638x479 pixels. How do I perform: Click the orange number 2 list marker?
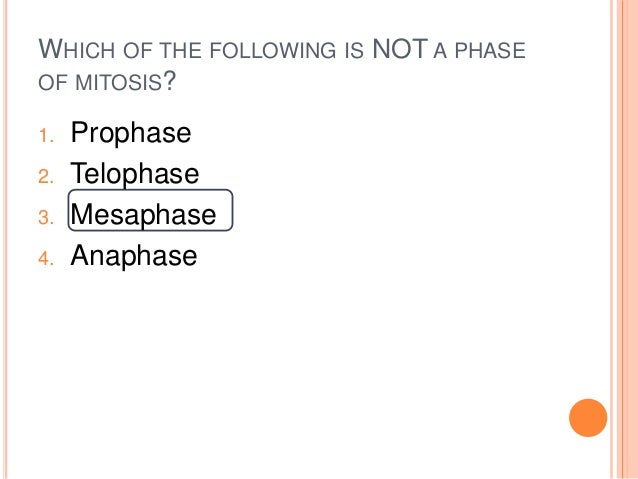point(46,177)
